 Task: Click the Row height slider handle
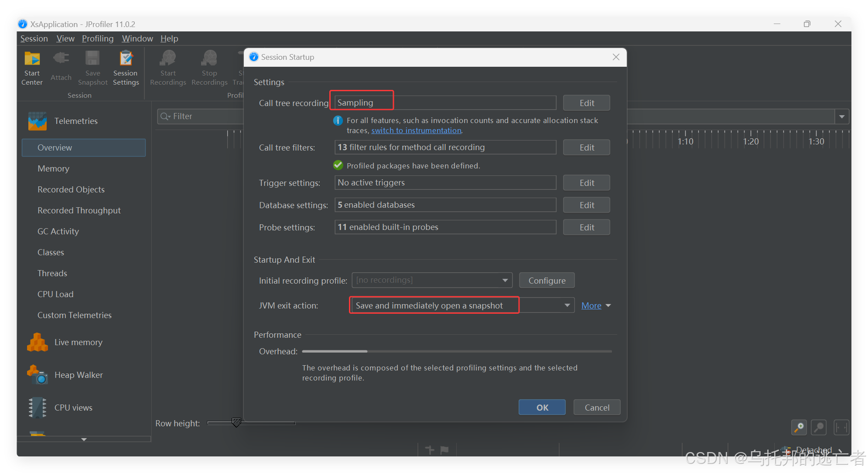tap(236, 422)
